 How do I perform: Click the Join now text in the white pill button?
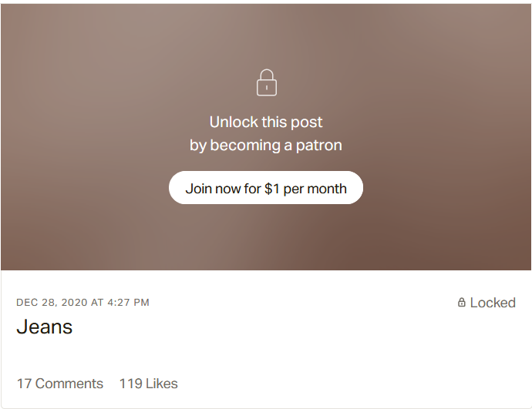pyautogui.click(x=213, y=188)
